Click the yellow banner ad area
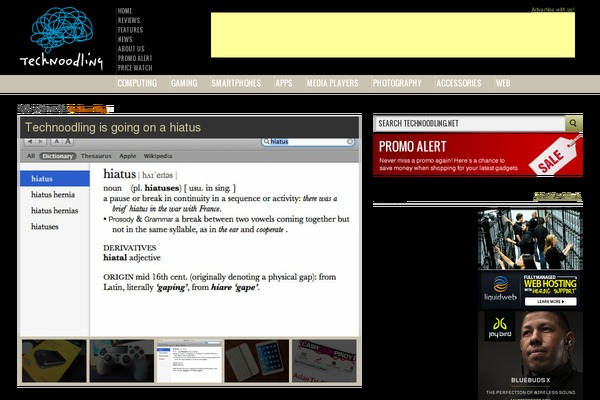600x400 pixels. pyautogui.click(x=393, y=35)
